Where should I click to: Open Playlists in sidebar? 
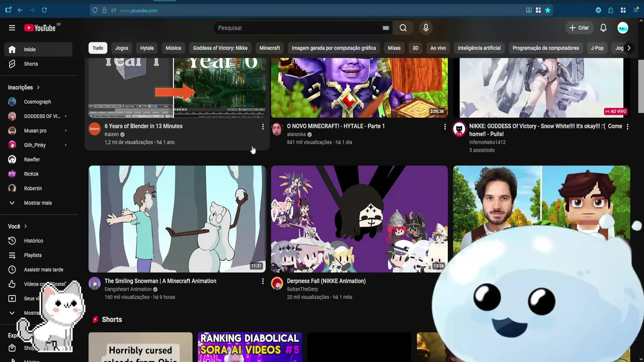[x=38, y=255]
